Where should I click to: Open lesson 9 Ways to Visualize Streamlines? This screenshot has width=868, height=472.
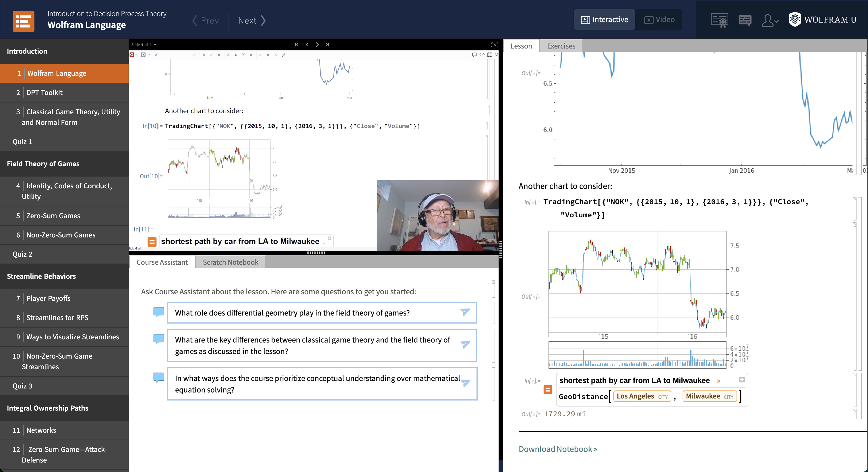click(64, 337)
